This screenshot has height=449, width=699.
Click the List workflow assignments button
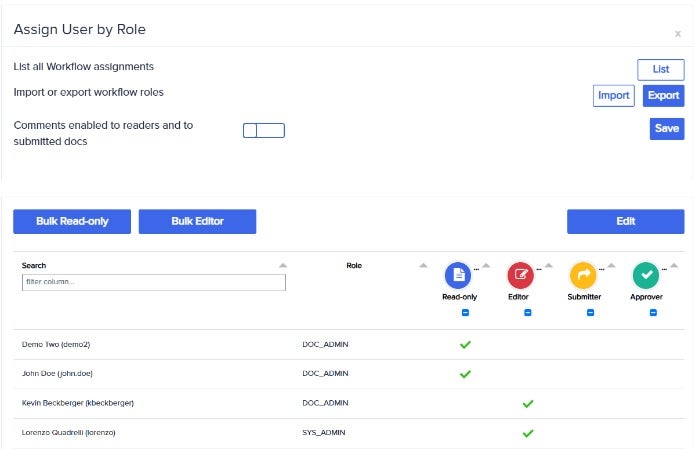click(660, 69)
